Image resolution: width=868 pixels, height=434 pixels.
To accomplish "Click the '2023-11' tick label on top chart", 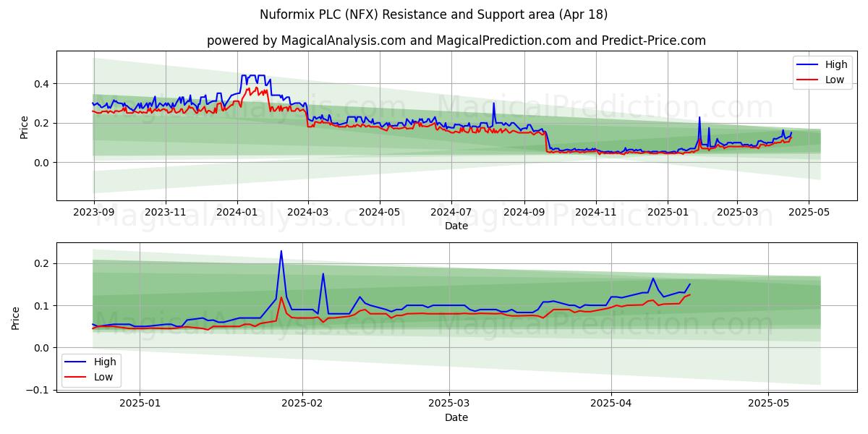I will click(166, 213).
